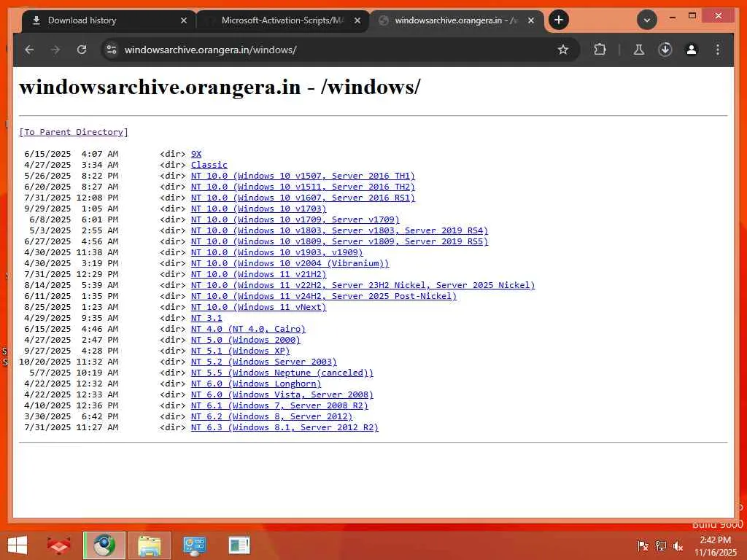Open NT 6.2 Windows 8 Server 2012 directory
The width and height of the screenshot is (747, 560).
click(271, 416)
